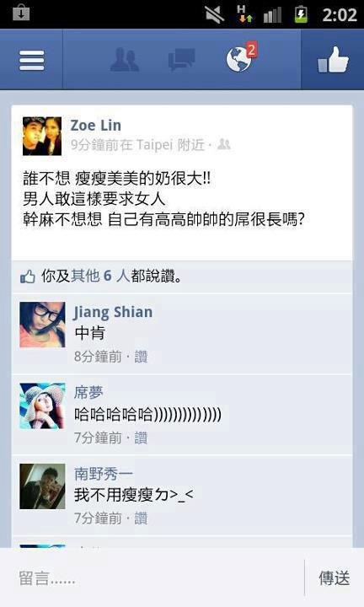364x607 pixels.
Task: Open the friend requests icon
Action: click(x=125, y=60)
